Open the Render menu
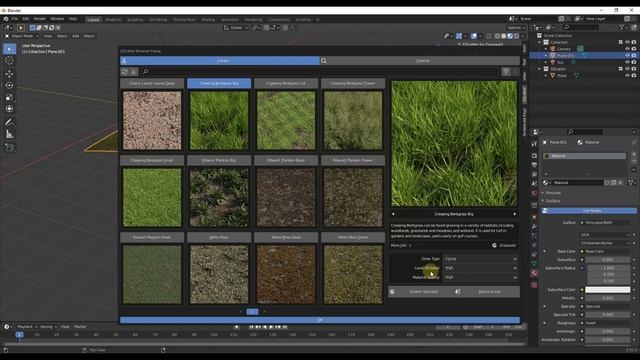The width and height of the screenshot is (640, 360). 40,19
